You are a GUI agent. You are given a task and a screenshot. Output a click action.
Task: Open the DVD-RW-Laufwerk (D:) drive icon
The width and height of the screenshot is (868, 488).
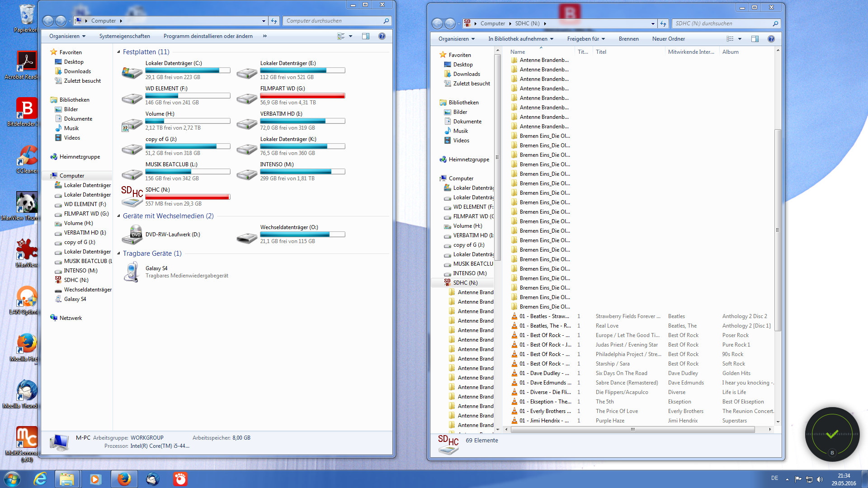132,235
